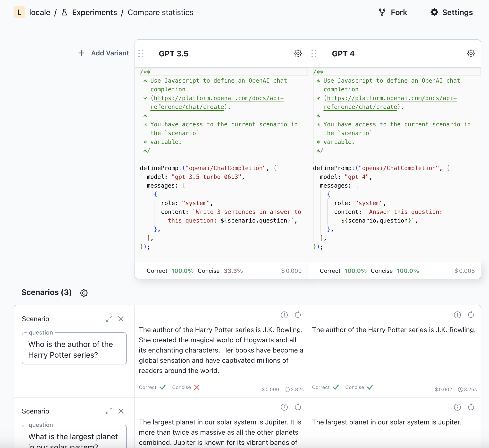Refresh GPT 4 Jupiter output
Viewport: 489px width, 448px height.
point(471,407)
